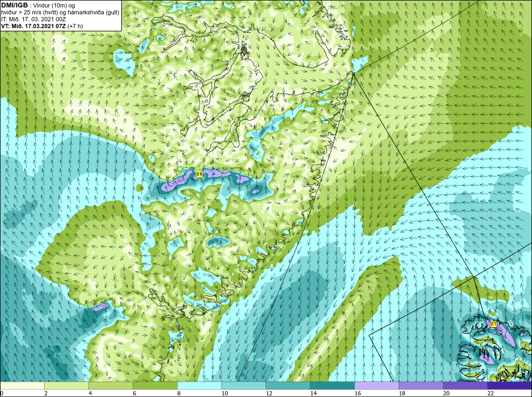
Task: Click the legend value 4
Action: (90, 393)
